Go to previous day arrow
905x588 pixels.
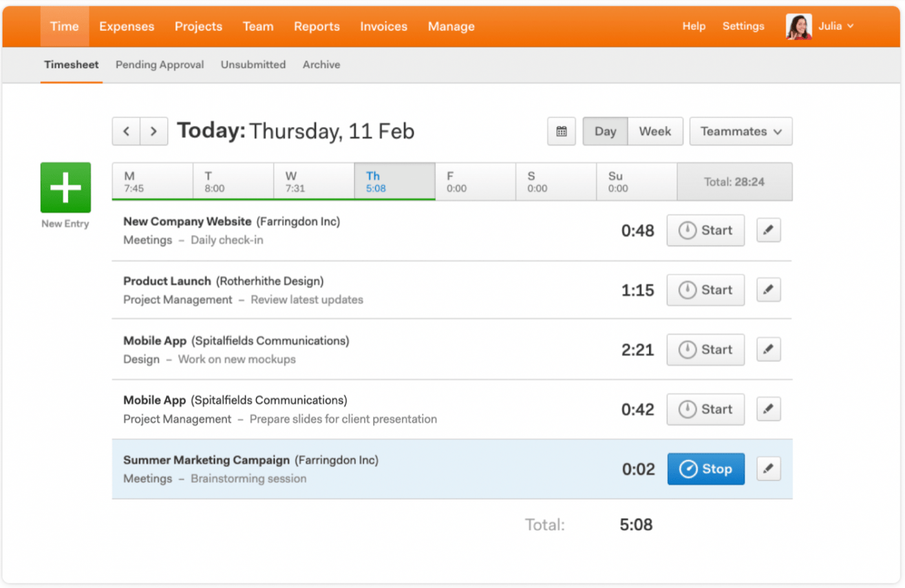pyautogui.click(x=126, y=131)
